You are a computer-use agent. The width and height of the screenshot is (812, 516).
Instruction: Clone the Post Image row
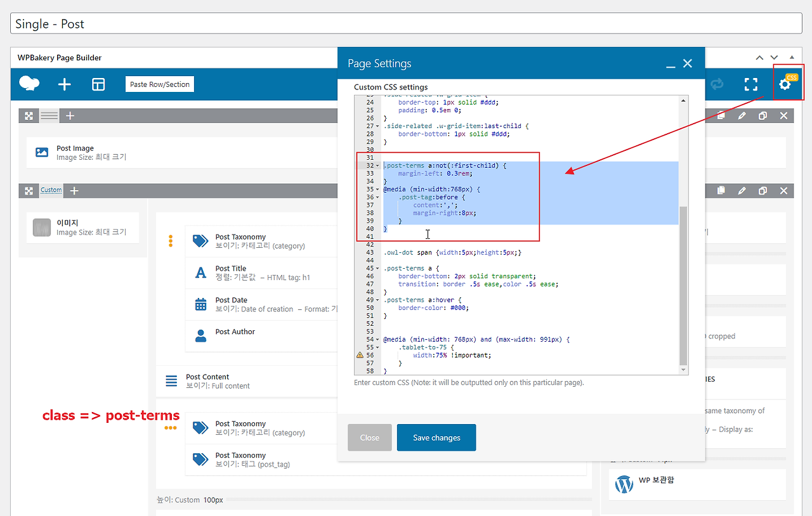click(763, 116)
